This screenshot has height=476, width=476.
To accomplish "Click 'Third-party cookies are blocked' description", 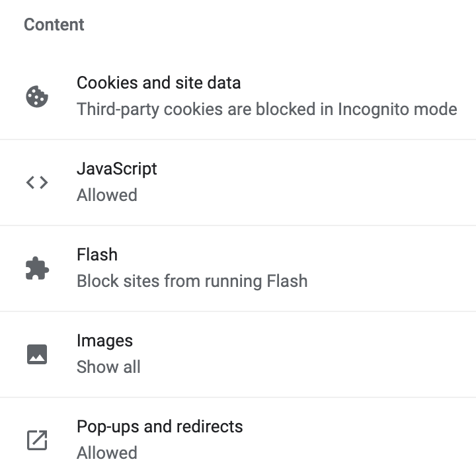I will pyautogui.click(x=266, y=109).
